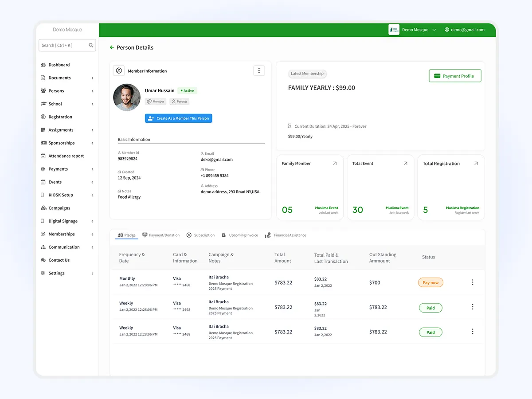The height and width of the screenshot is (399, 532).
Task: Click Create As a Member This Person
Action: click(x=178, y=118)
